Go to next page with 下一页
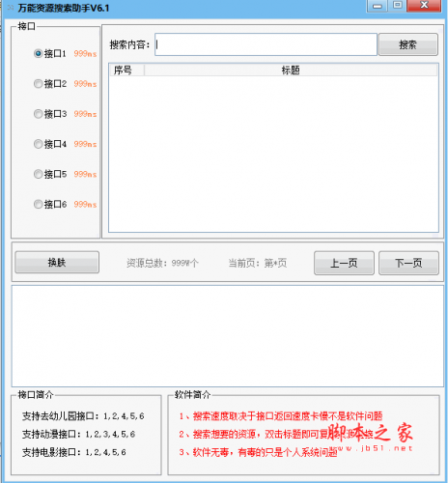The width and height of the screenshot is (448, 483). coord(408,263)
